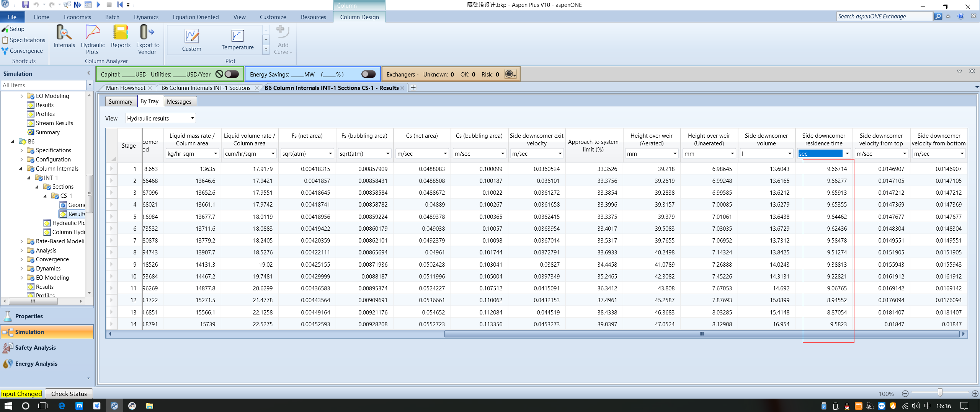Click the Search aspenONE Exchange field
This screenshot has height=412, width=980.
884,16
